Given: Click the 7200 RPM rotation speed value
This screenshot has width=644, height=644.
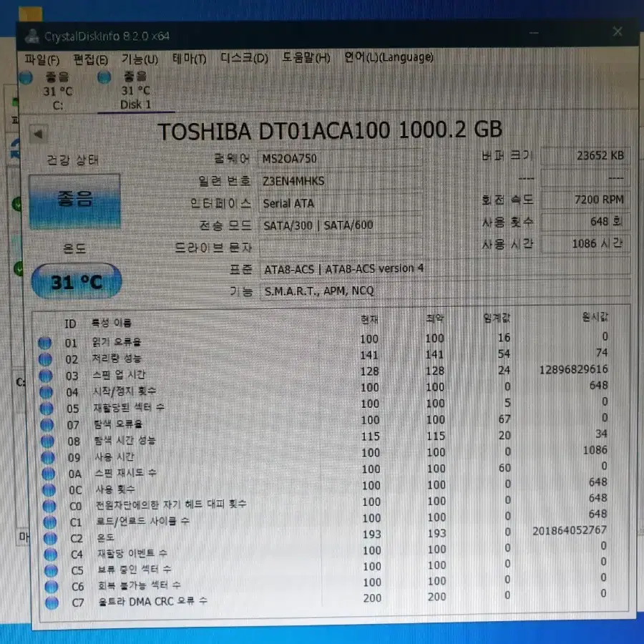Looking at the screenshot, I should (x=585, y=200).
